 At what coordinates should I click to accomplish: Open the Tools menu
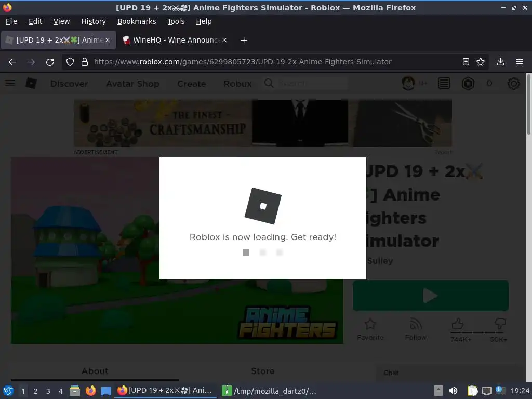[x=176, y=21]
